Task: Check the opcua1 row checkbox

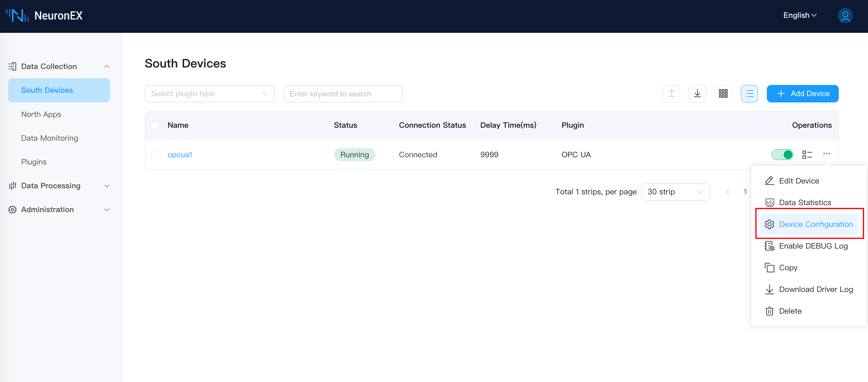Action: coord(155,155)
